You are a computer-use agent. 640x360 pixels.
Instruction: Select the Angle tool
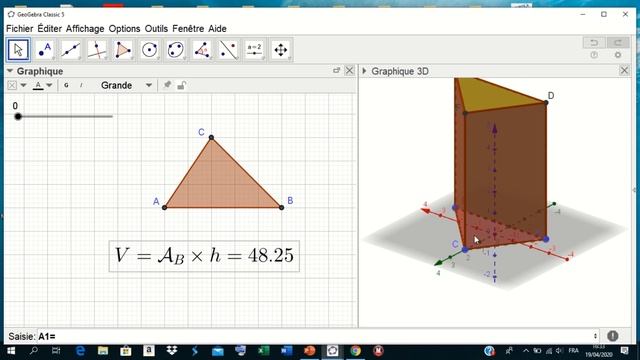pos(202,50)
